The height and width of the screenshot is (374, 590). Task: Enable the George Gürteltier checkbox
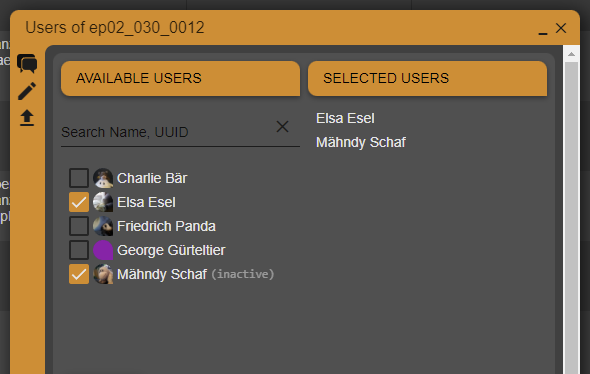[79, 250]
